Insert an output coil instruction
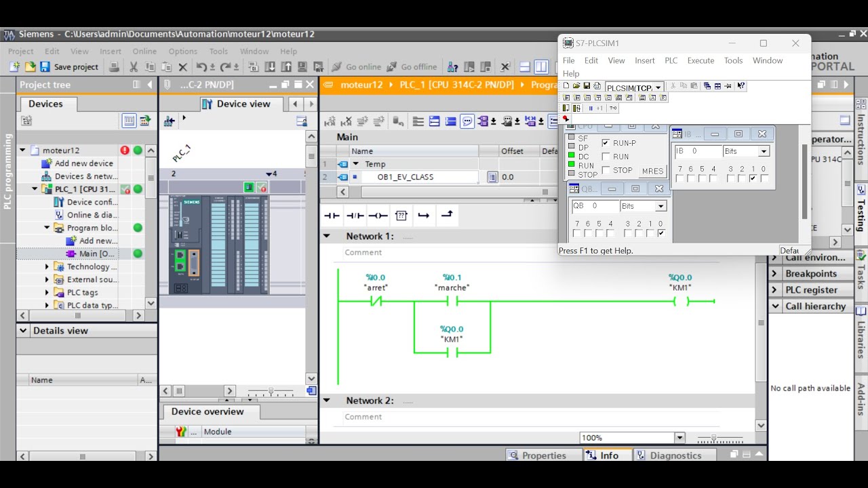This screenshot has height=488, width=868. [378, 216]
